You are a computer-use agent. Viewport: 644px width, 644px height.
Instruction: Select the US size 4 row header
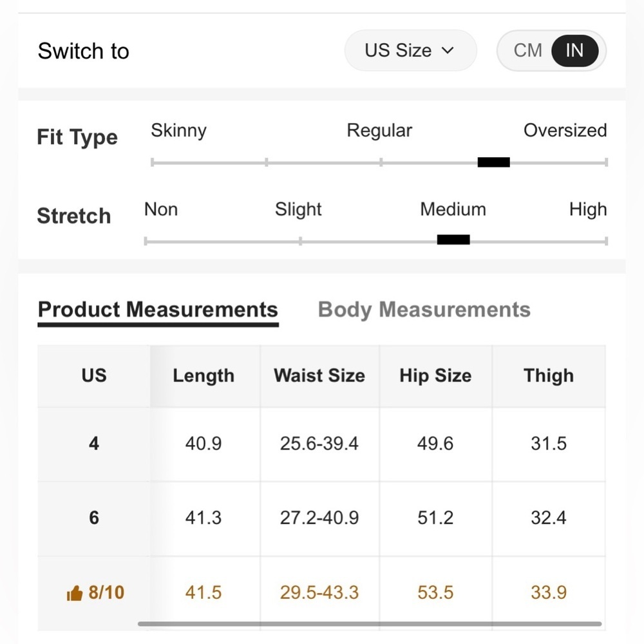pos(94,444)
